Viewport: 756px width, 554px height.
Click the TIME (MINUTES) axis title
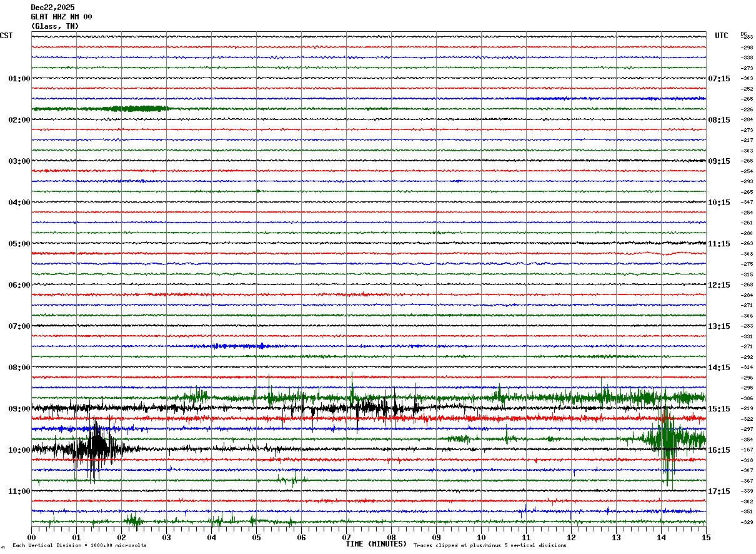(x=376, y=544)
